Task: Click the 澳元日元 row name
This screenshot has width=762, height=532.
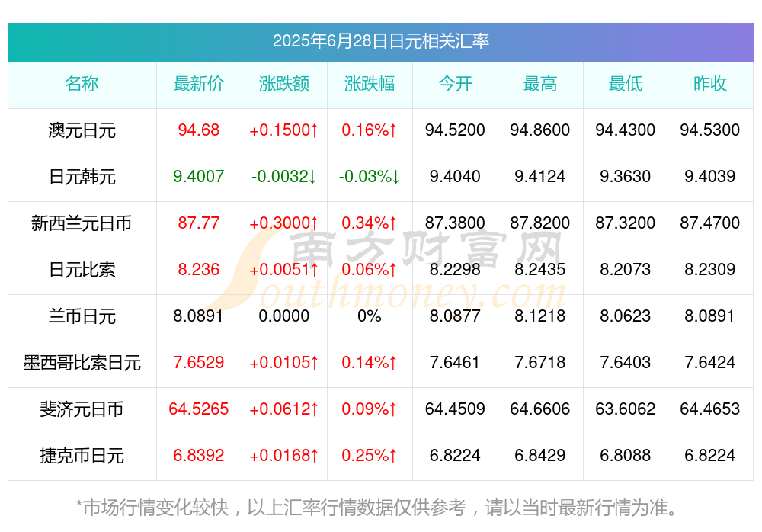Action: click(x=82, y=130)
